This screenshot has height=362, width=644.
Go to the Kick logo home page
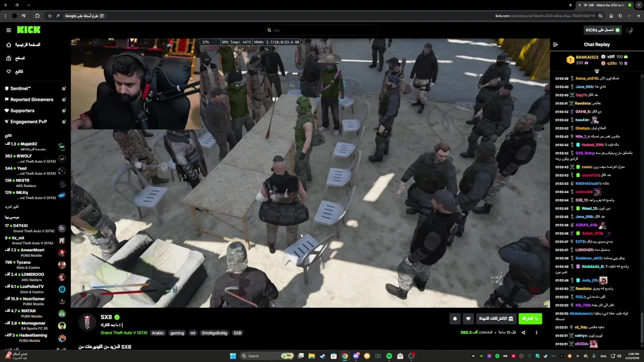(x=29, y=30)
